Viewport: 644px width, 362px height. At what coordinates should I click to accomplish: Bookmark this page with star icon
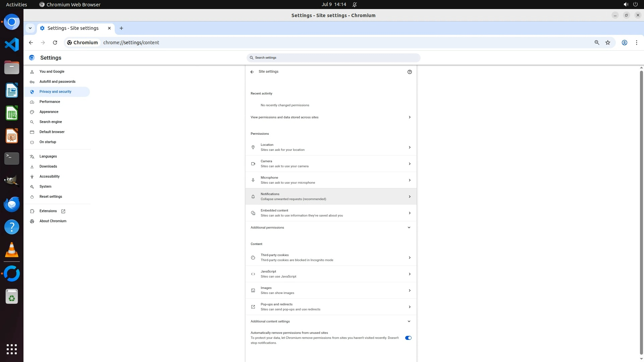tap(608, 43)
